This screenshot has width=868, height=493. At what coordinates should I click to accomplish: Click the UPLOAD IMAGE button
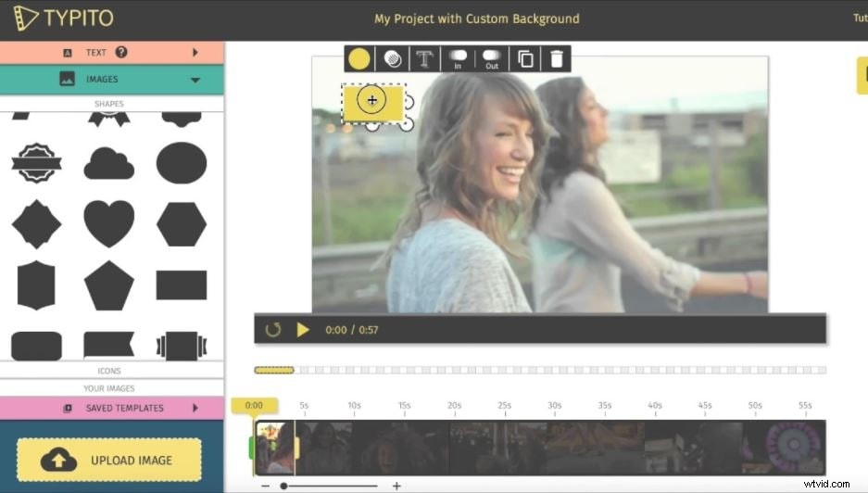[x=109, y=460]
